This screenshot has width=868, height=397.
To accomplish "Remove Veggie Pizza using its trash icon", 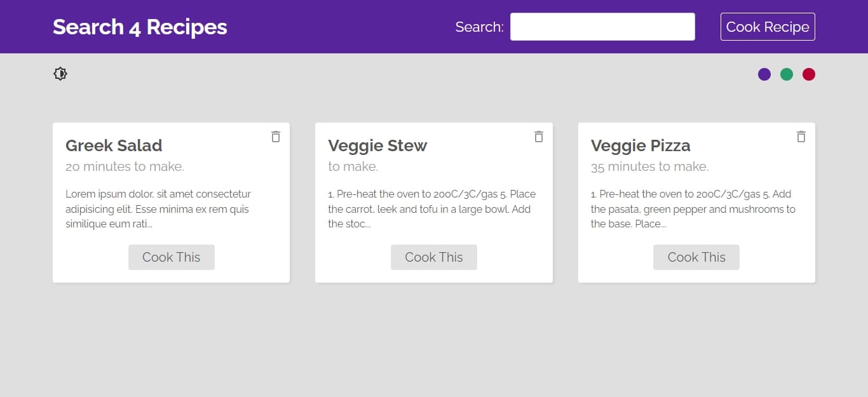I will click(x=801, y=137).
